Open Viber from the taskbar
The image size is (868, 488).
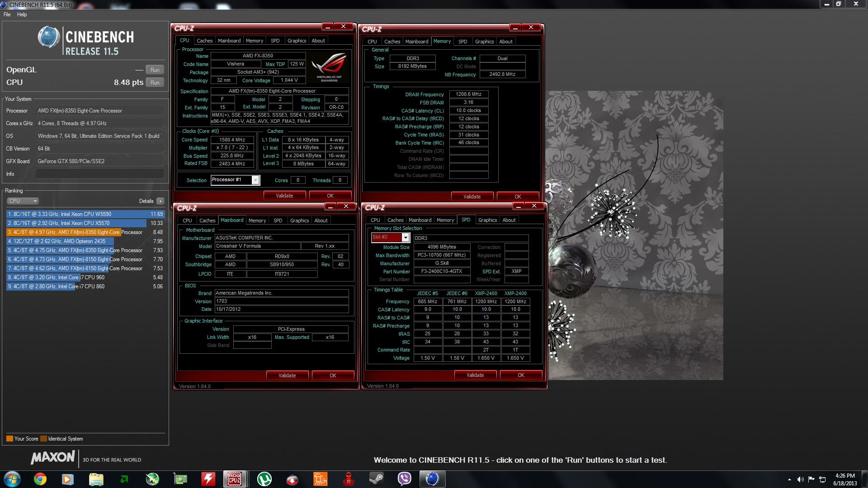tap(405, 479)
